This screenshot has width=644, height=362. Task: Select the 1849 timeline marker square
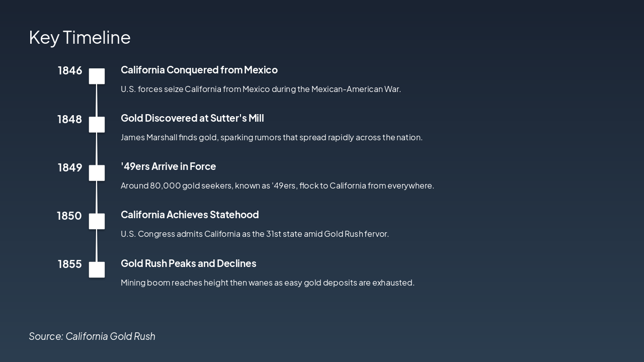pyautogui.click(x=97, y=173)
